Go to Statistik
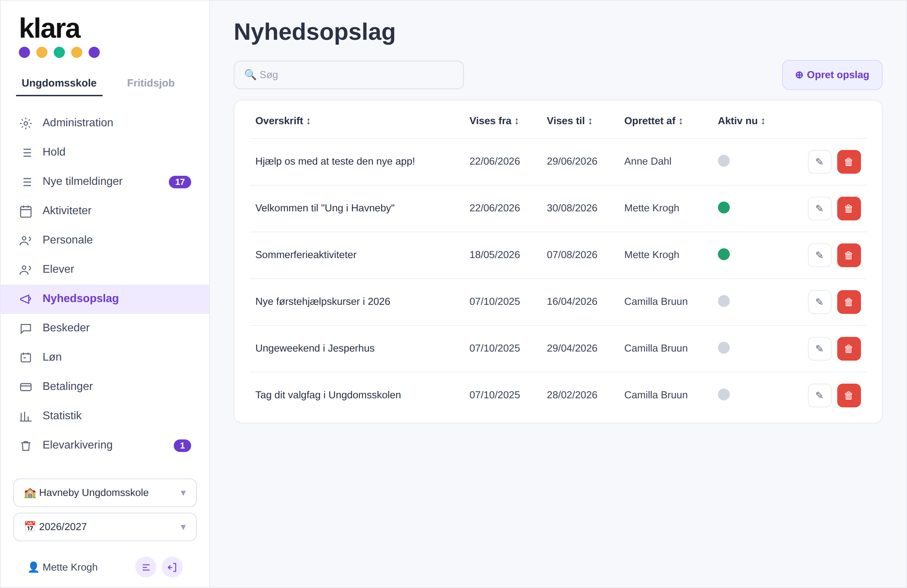The image size is (907, 588). [105, 416]
